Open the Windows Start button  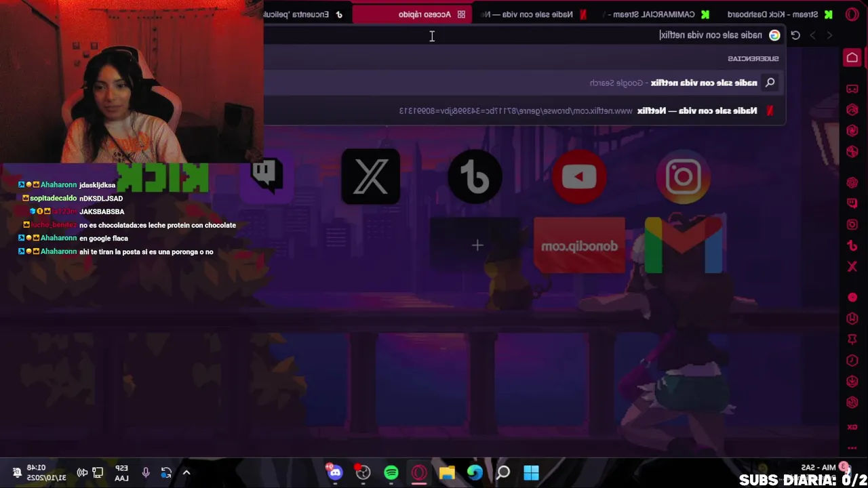pyautogui.click(x=531, y=473)
